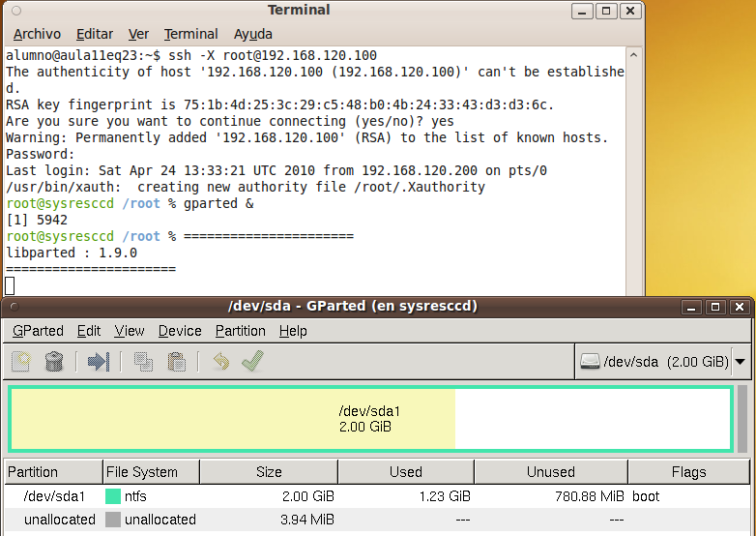Viewport: 756px width, 536px height.
Task: Click the hard disk icon beside /dev/sda
Action: pyautogui.click(x=590, y=361)
